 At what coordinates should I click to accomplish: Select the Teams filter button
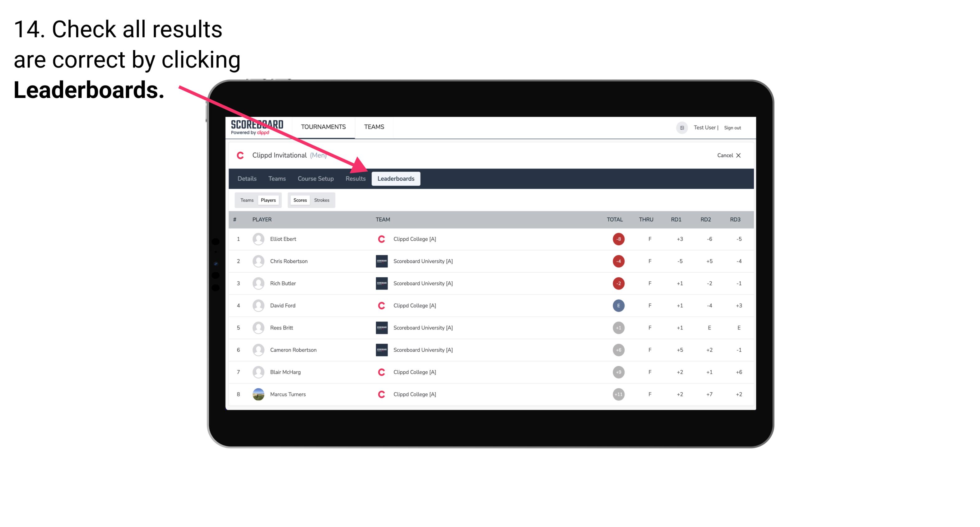click(247, 200)
